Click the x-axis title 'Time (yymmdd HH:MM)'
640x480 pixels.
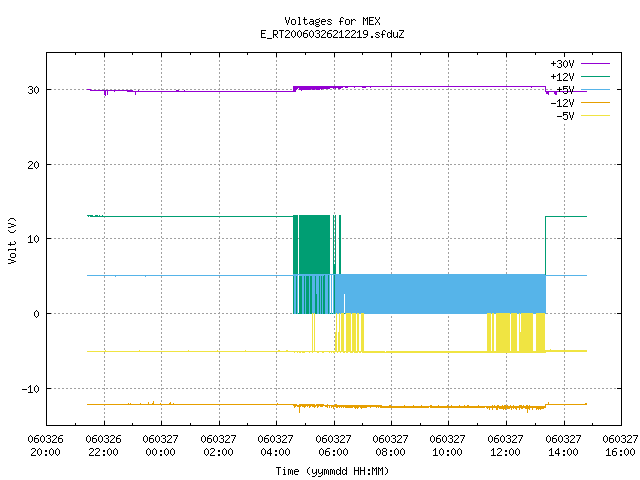[332, 471]
